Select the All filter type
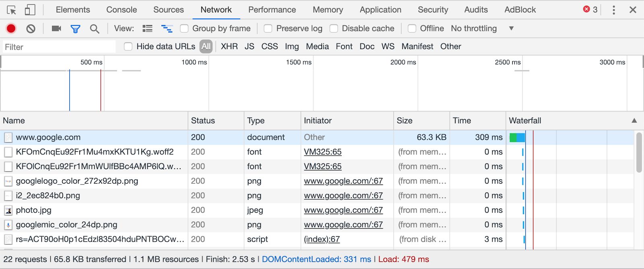Viewport: 644px width, 269px height. coord(206,47)
